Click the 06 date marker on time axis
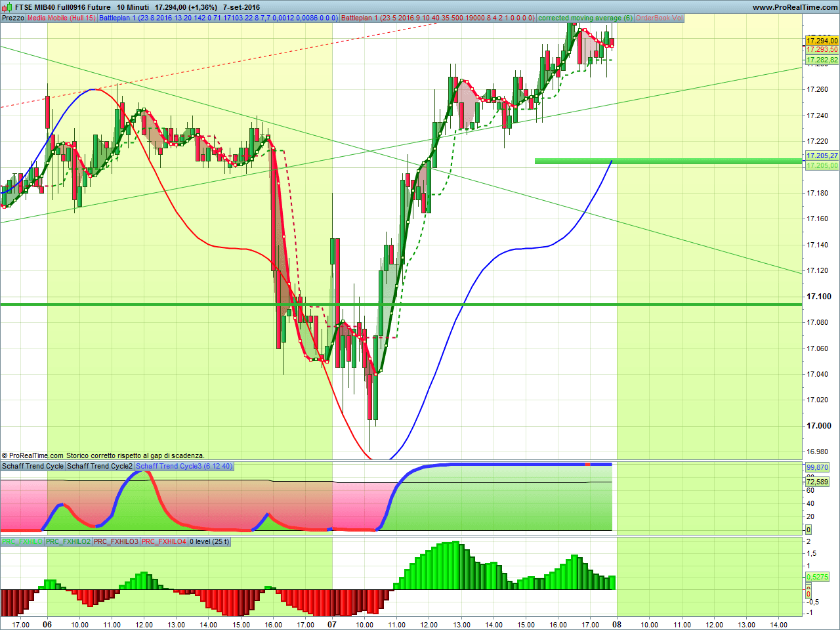840x630 pixels. click(47, 624)
